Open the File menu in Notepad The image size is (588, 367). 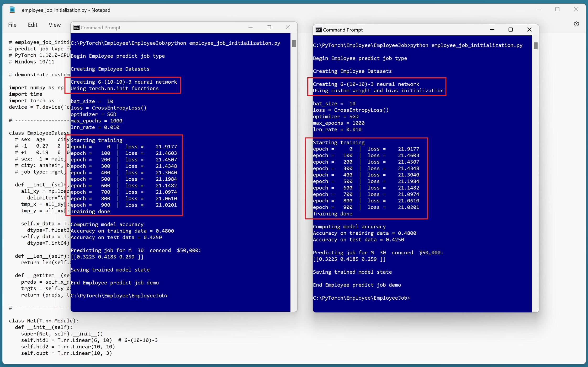(x=12, y=25)
